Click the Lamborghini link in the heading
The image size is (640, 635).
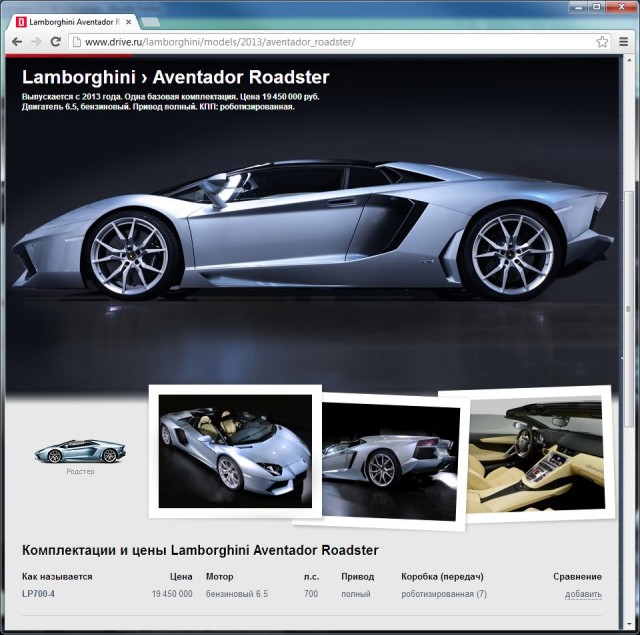point(78,77)
